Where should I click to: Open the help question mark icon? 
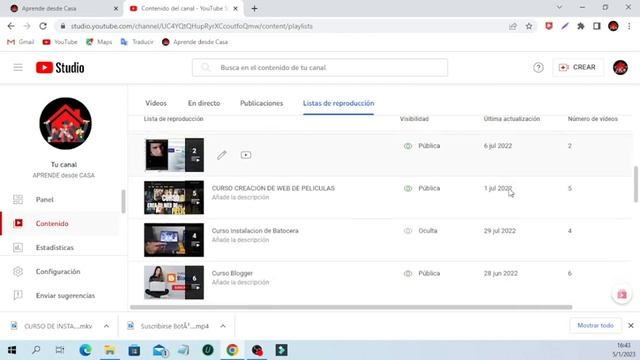(538, 67)
